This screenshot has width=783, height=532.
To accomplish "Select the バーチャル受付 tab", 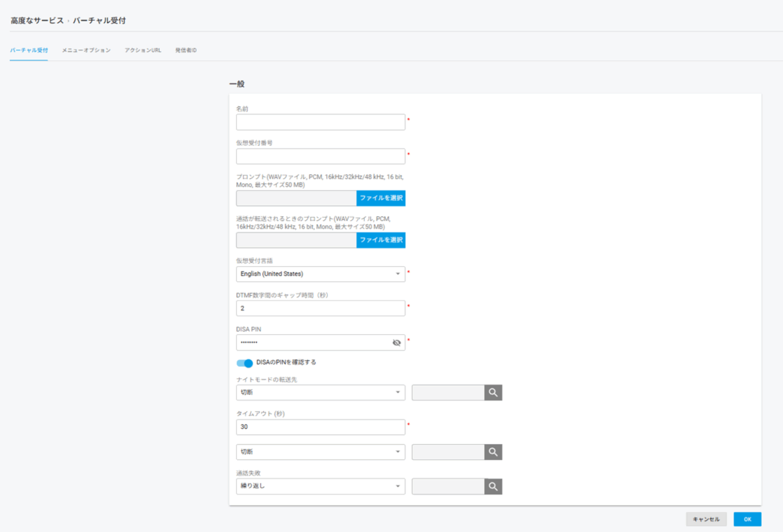I will click(x=29, y=50).
